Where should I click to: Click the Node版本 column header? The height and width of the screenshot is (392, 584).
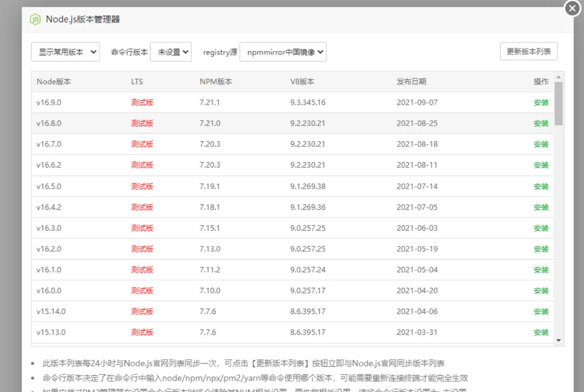click(x=54, y=82)
